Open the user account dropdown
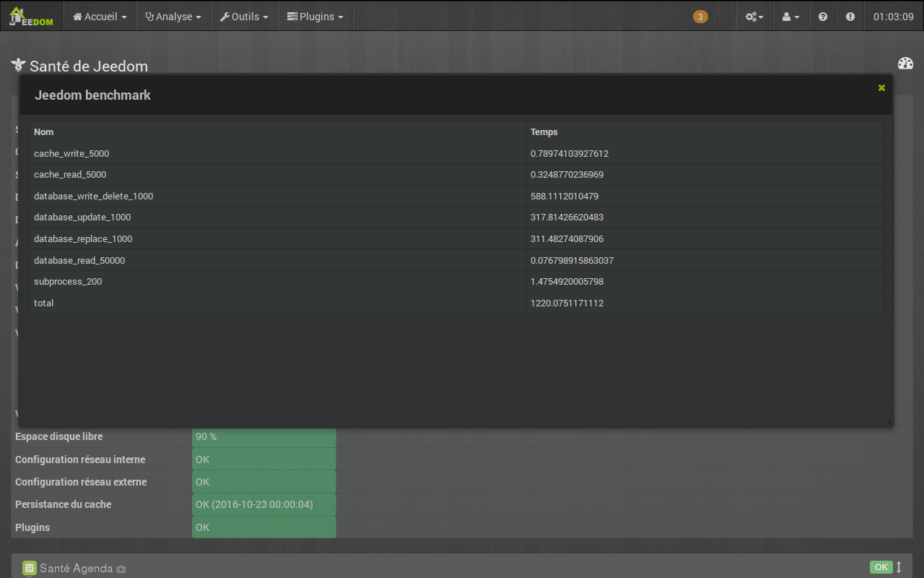Viewport: 924px width, 578px height. coord(791,17)
